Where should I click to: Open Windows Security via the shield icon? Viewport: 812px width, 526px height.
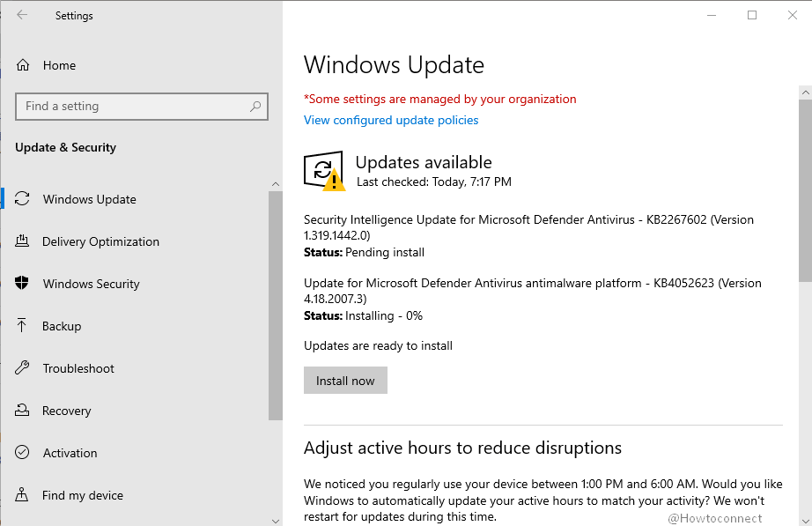point(24,284)
